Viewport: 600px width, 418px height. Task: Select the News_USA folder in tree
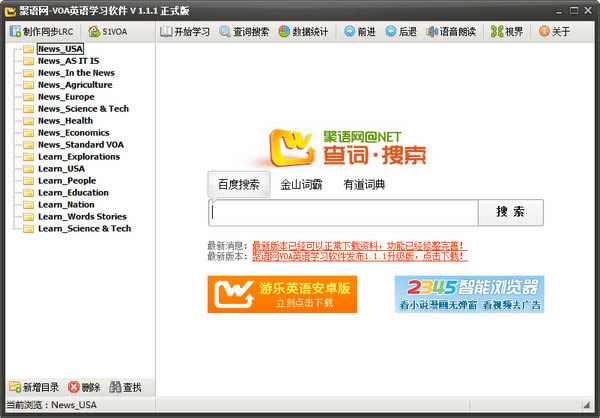[x=60, y=48]
